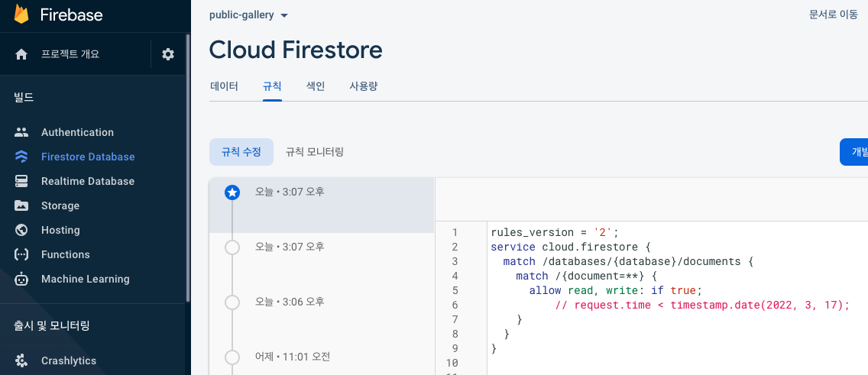This screenshot has width=868, height=375.
Task: Click the Functions brackets icon
Action: (x=21, y=254)
